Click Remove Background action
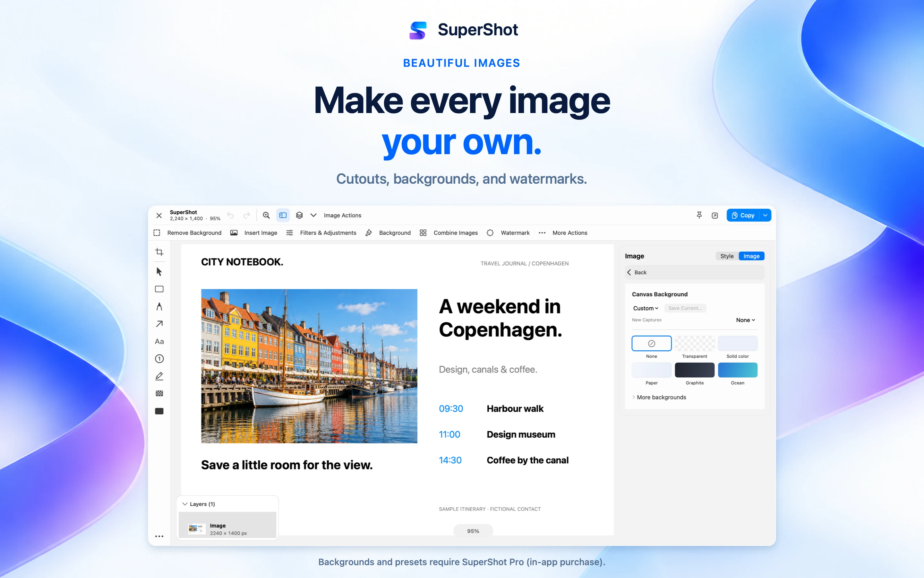The height and width of the screenshot is (578, 924). point(187,233)
